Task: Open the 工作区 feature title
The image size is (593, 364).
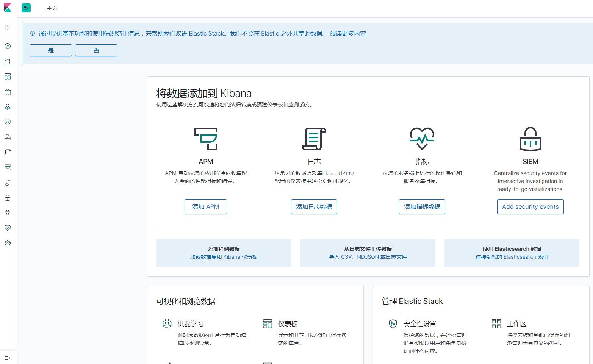Action: 517,324
